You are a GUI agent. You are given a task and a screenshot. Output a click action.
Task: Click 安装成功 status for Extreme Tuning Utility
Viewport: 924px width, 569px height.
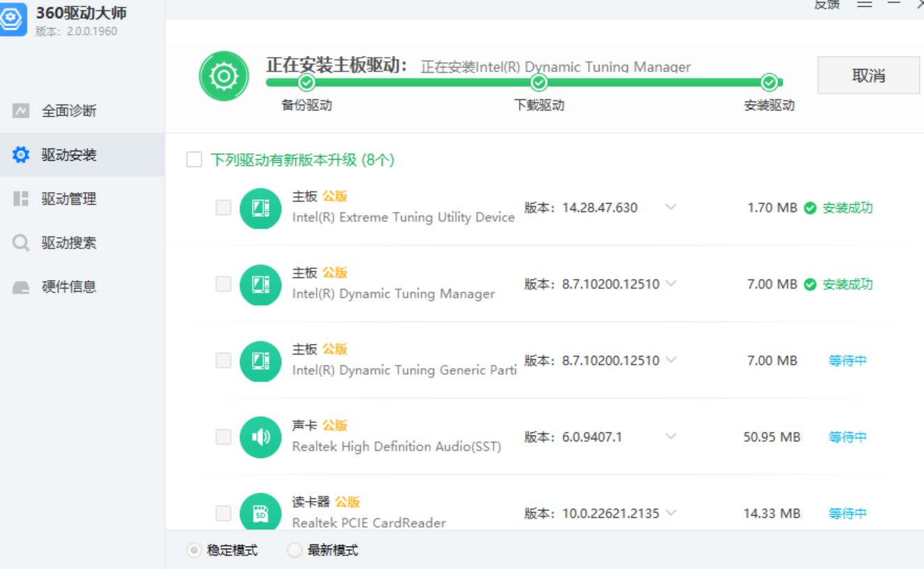[847, 208]
